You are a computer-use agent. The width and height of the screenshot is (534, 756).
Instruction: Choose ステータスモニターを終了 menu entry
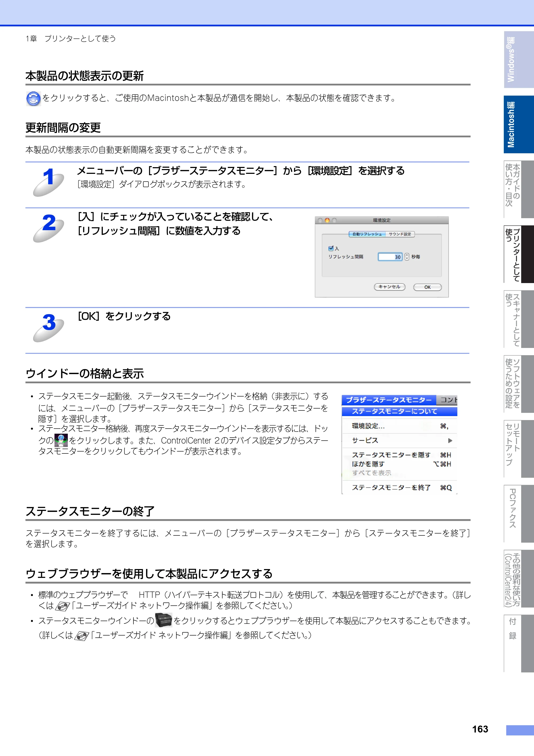pyautogui.click(x=399, y=488)
